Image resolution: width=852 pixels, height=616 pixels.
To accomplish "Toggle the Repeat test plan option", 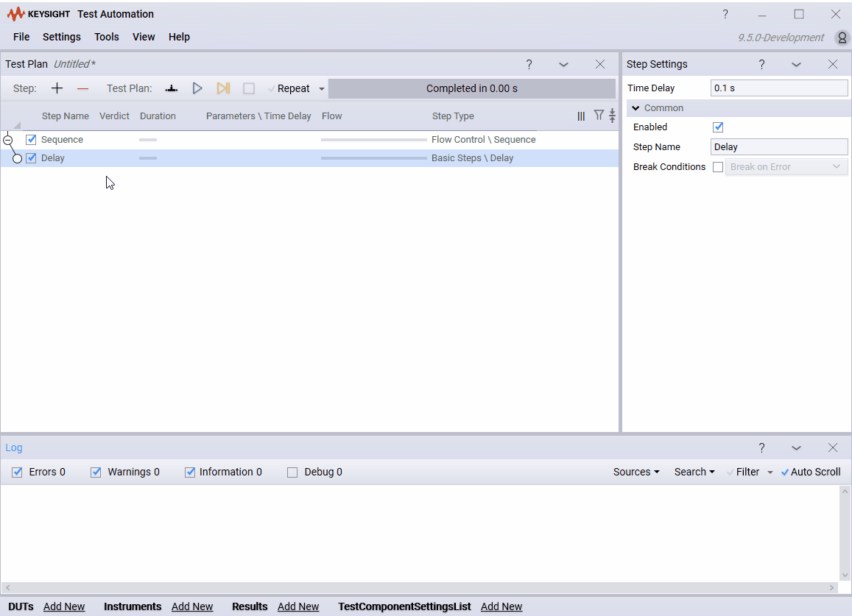I will (x=289, y=88).
